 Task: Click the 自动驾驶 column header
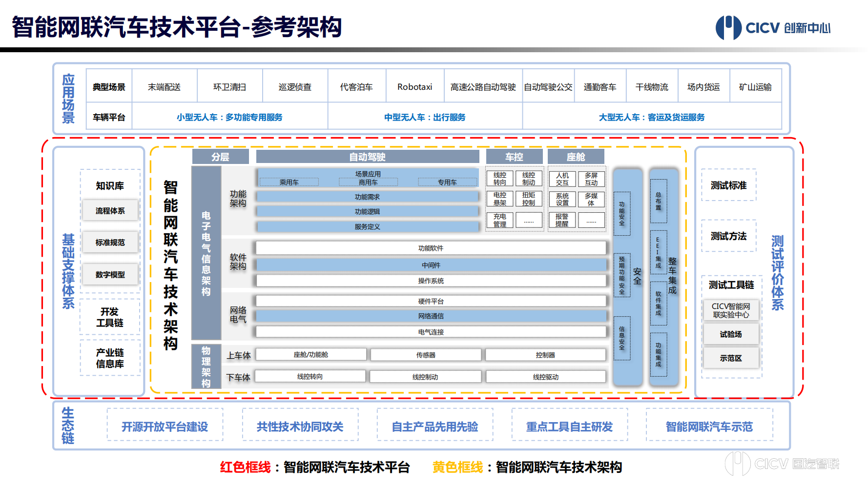(x=368, y=157)
